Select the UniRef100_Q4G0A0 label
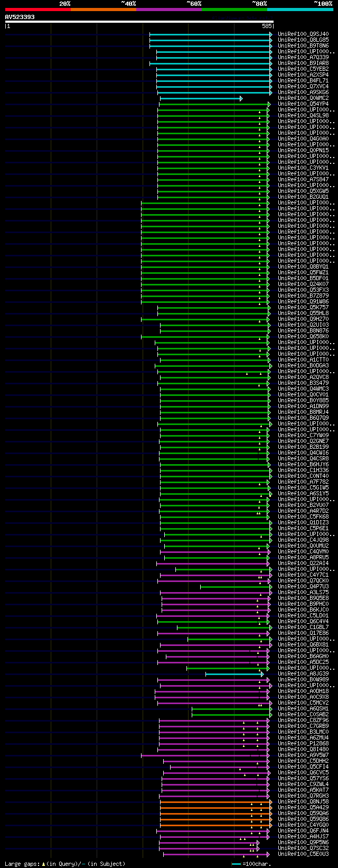This screenshot has width=338, height=868. pos(303,138)
